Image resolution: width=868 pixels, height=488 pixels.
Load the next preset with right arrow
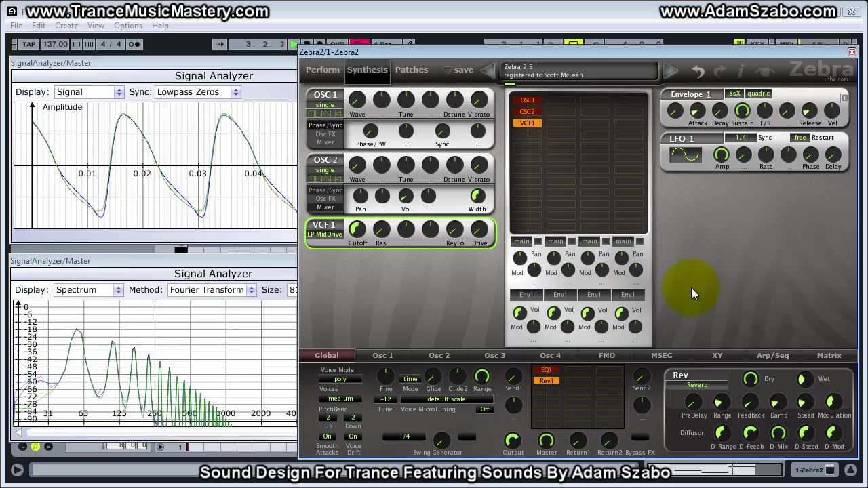(671, 70)
